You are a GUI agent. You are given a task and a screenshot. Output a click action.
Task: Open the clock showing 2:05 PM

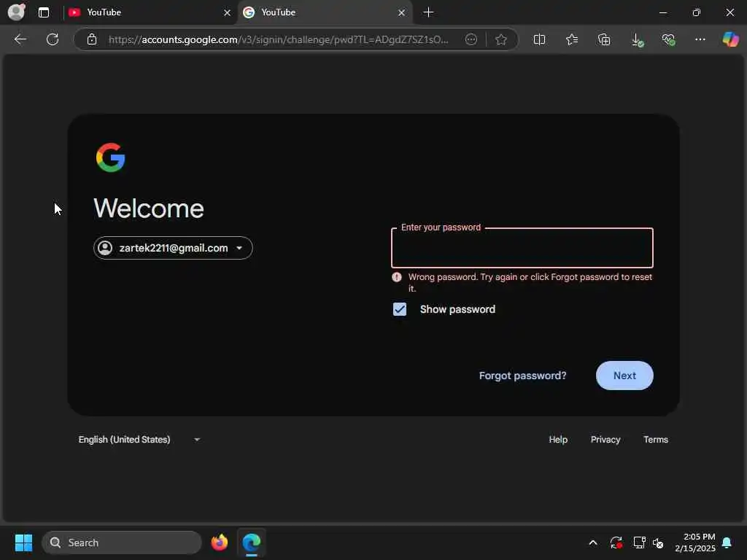coord(695,542)
